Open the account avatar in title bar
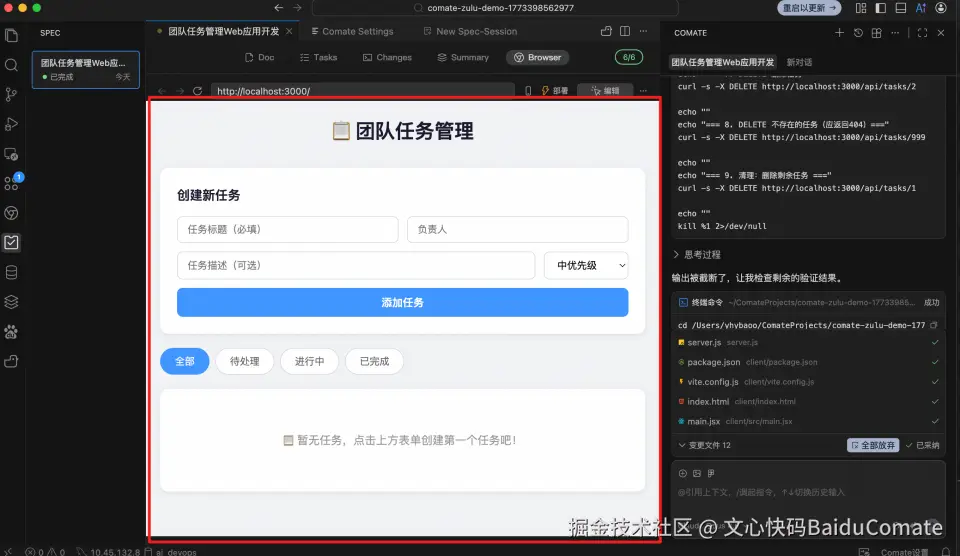The width and height of the screenshot is (960, 556). [x=941, y=8]
